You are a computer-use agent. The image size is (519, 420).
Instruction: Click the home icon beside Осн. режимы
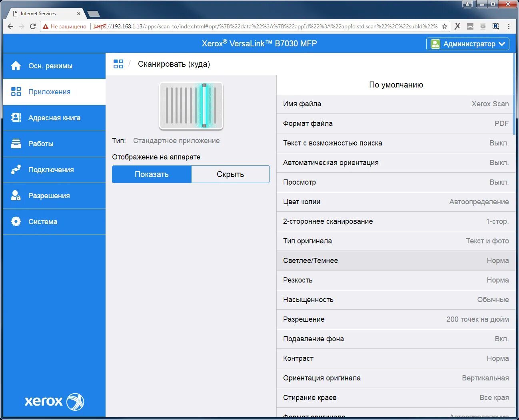[16, 66]
